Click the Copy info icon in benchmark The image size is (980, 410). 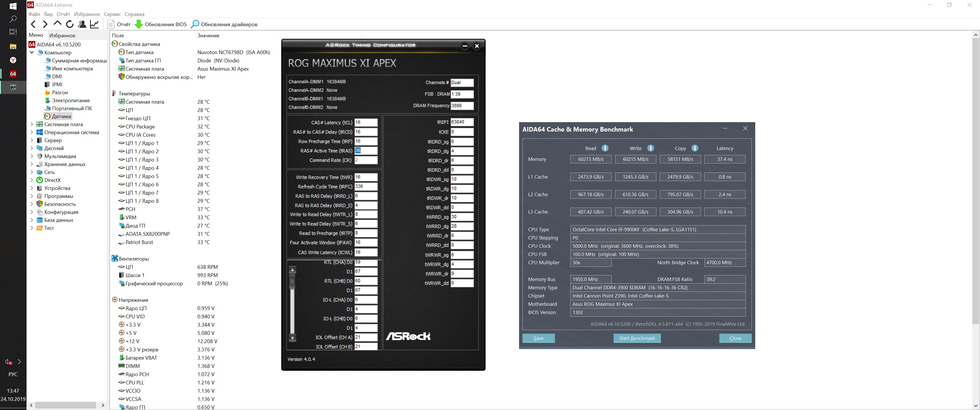point(695,148)
